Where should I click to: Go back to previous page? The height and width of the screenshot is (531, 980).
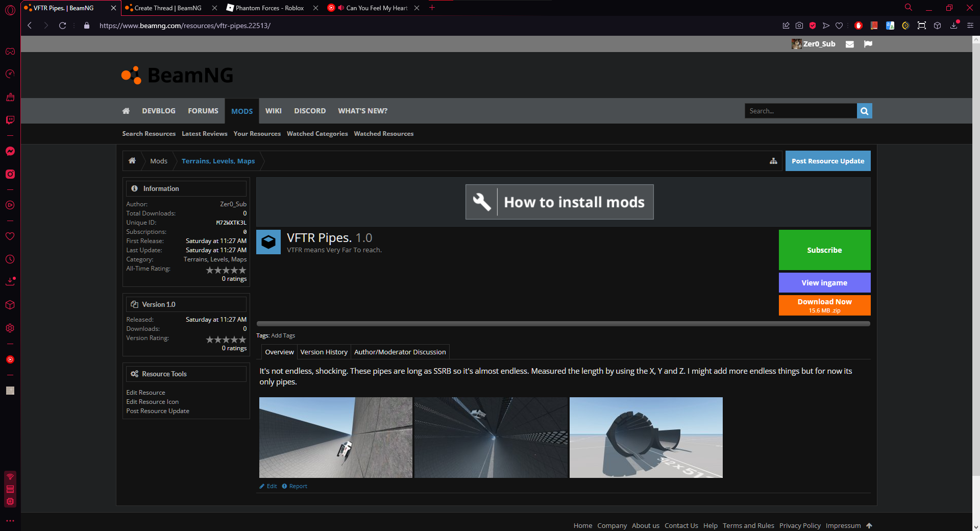[30, 26]
